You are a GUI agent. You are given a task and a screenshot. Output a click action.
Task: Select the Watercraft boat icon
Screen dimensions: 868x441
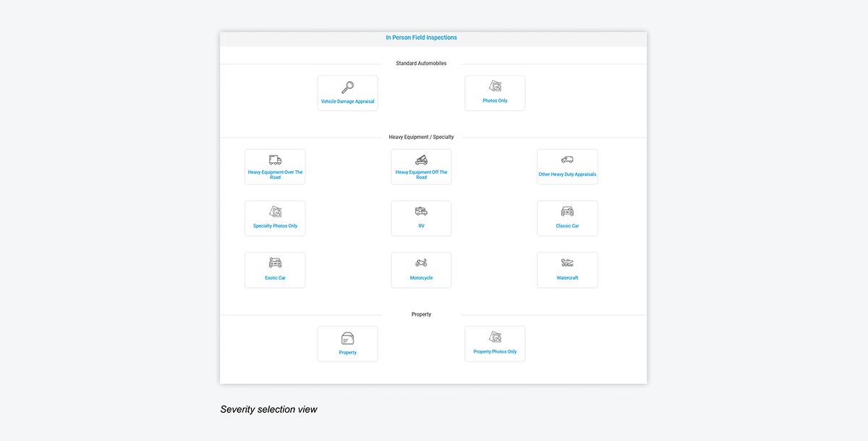[567, 263]
